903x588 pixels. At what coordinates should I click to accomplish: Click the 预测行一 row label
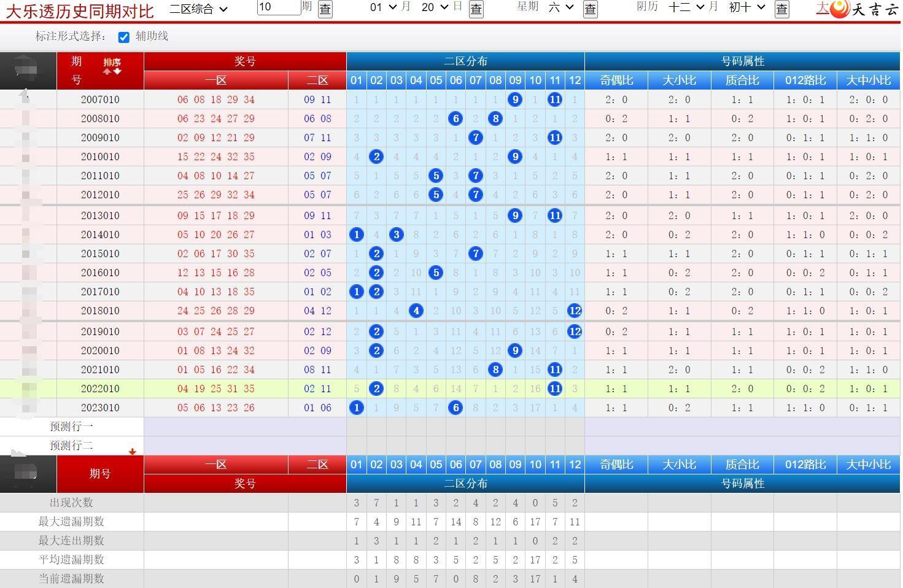pos(72,427)
